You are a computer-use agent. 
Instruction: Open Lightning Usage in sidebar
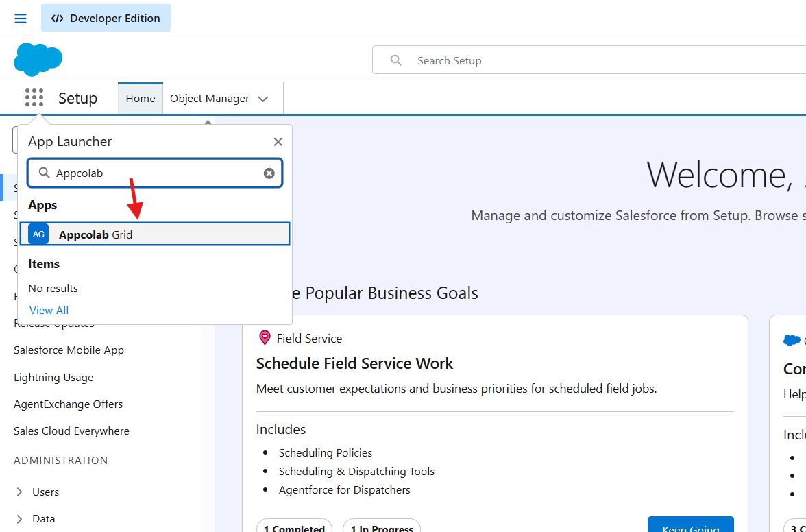(53, 377)
